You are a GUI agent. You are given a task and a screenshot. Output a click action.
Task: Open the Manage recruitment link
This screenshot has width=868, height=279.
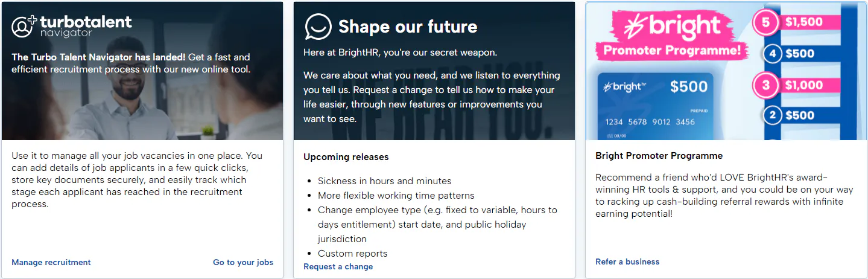point(51,262)
